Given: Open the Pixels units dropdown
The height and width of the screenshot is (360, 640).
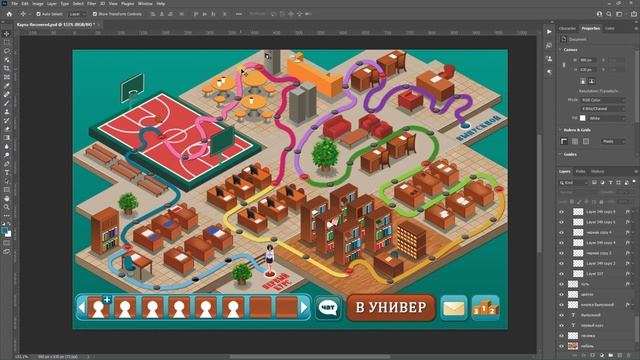Looking at the screenshot, I should click(613, 141).
